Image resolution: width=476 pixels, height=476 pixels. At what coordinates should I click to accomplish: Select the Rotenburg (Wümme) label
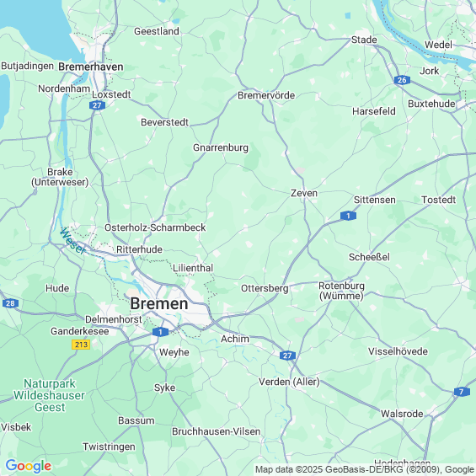point(341,291)
